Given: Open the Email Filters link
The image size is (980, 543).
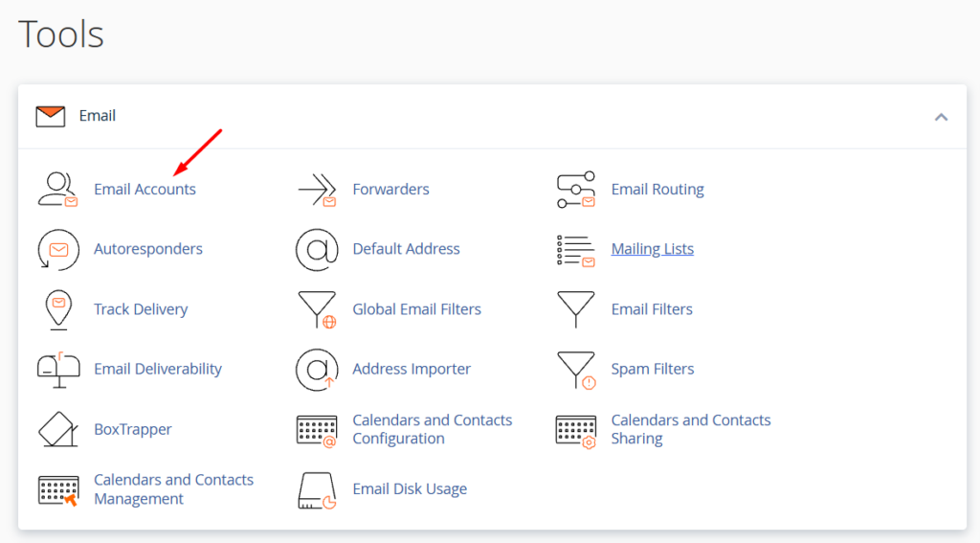Looking at the screenshot, I should click(652, 309).
